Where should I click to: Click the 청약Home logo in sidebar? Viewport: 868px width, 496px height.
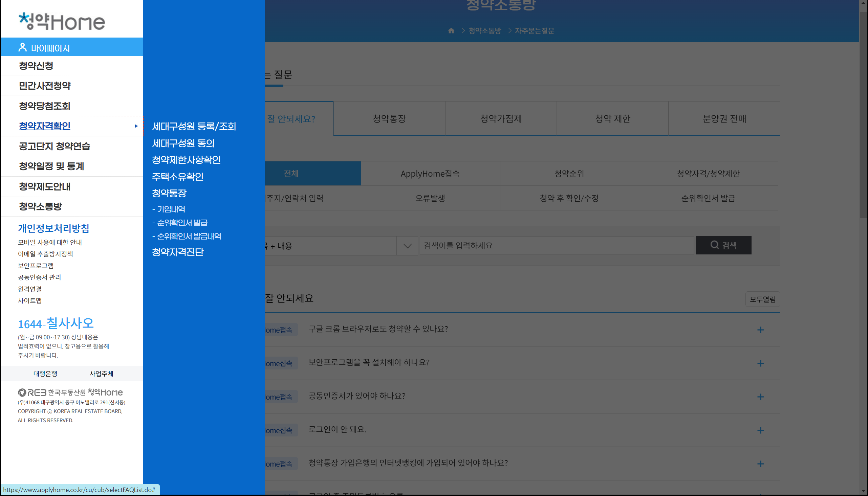pos(62,21)
